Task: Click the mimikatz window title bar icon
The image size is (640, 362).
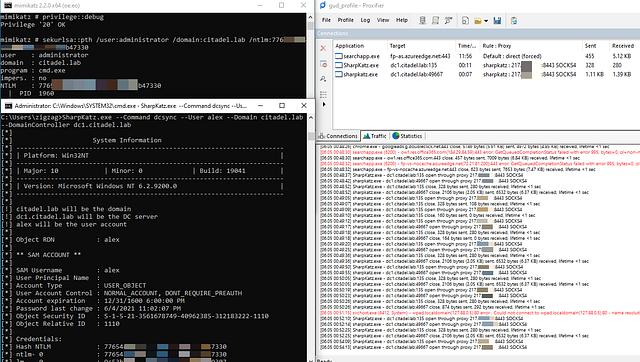Action: point(8,5)
